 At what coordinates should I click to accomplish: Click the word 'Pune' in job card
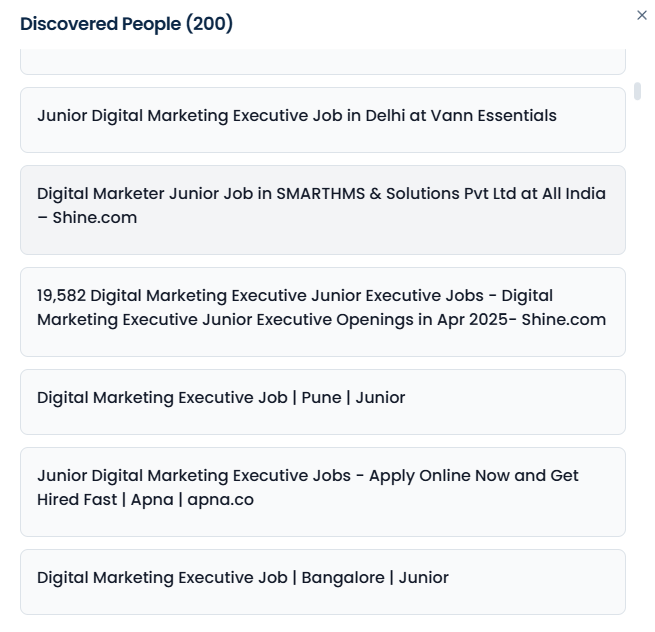click(321, 398)
